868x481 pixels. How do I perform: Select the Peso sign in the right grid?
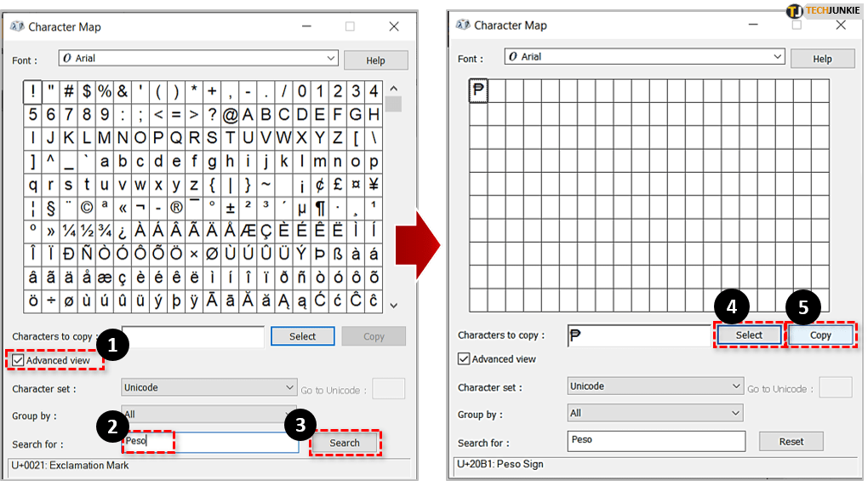point(478,90)
